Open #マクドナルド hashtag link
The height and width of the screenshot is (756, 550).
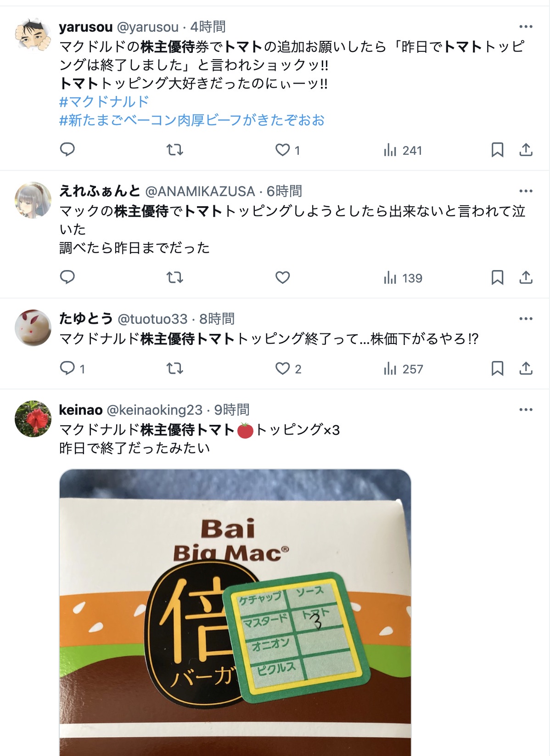(104, 102)
